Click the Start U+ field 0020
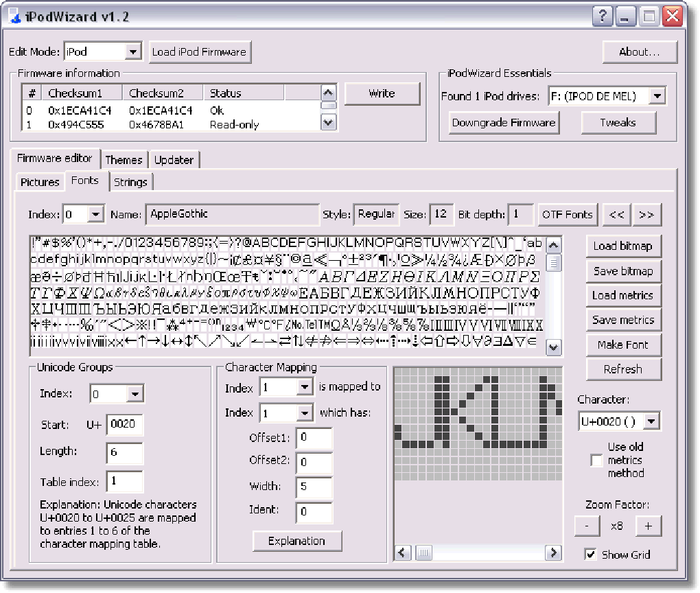Image resolution: width=700 pixels, height=593 pixels. [x=124, y=424]
